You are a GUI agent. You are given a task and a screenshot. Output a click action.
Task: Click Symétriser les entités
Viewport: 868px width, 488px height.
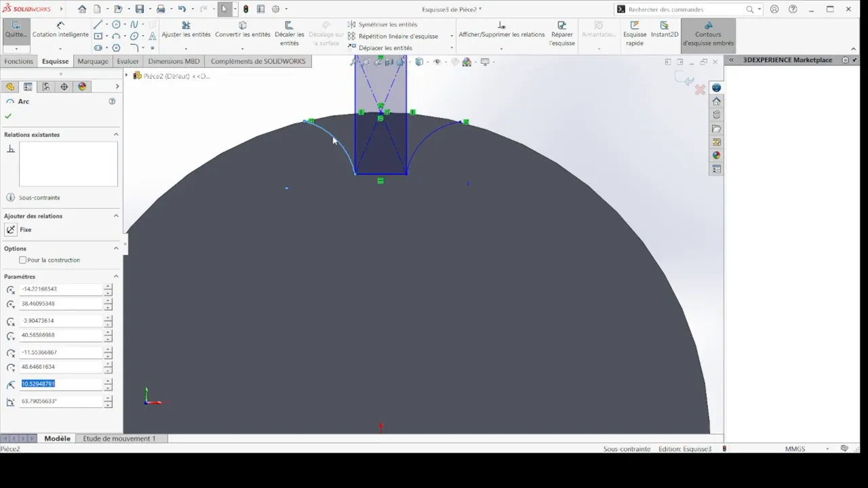point(383,24)
